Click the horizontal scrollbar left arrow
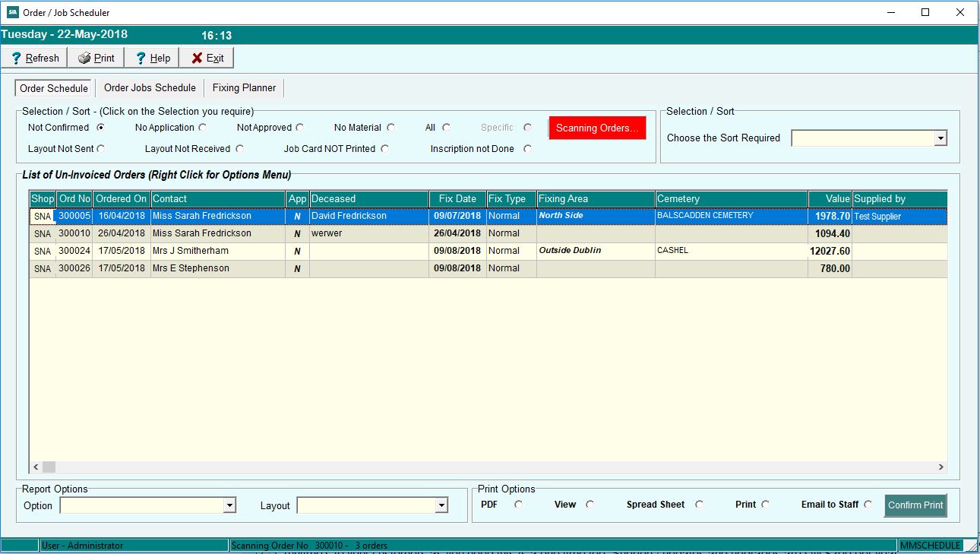 click(x=36, y=467)
